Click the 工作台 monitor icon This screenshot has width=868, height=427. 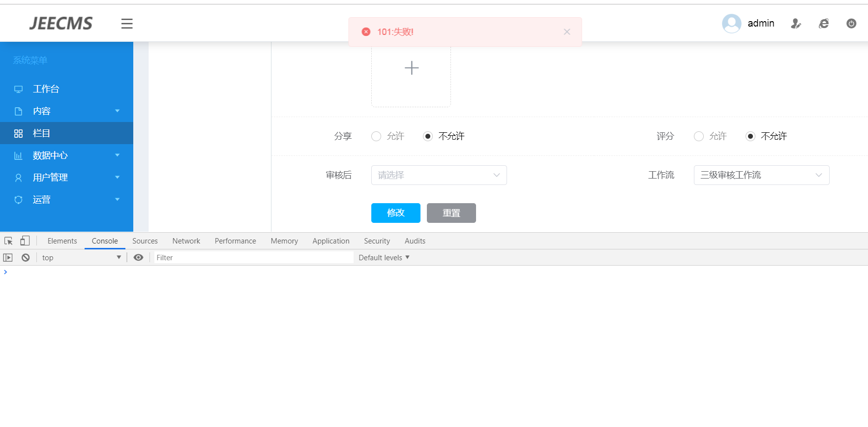point(18,89)
